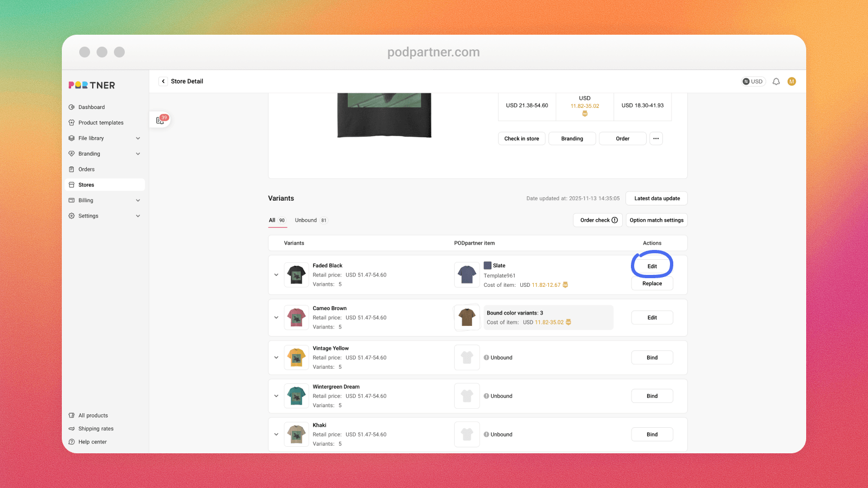The image size is (868, 488).
Task: Switch to the Unbound variants tab
Action: pyautogui.click(x=311, y=220)
